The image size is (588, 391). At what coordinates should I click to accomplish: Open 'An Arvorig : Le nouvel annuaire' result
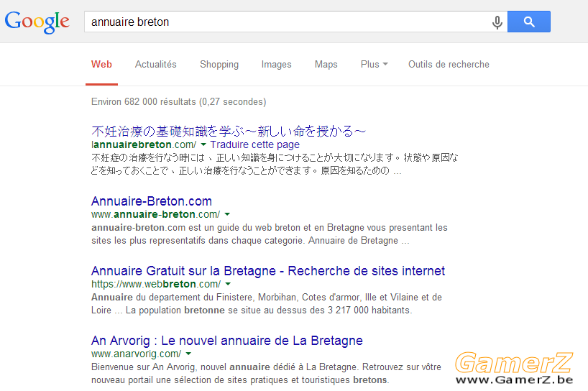tap(227, 341)
